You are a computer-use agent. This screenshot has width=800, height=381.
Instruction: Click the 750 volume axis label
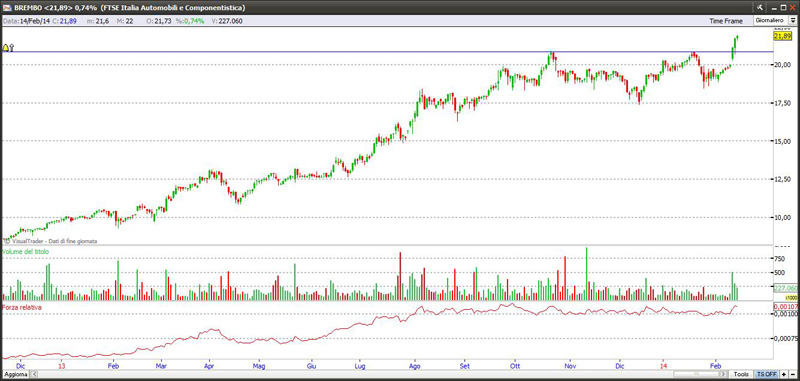point(780,259)
